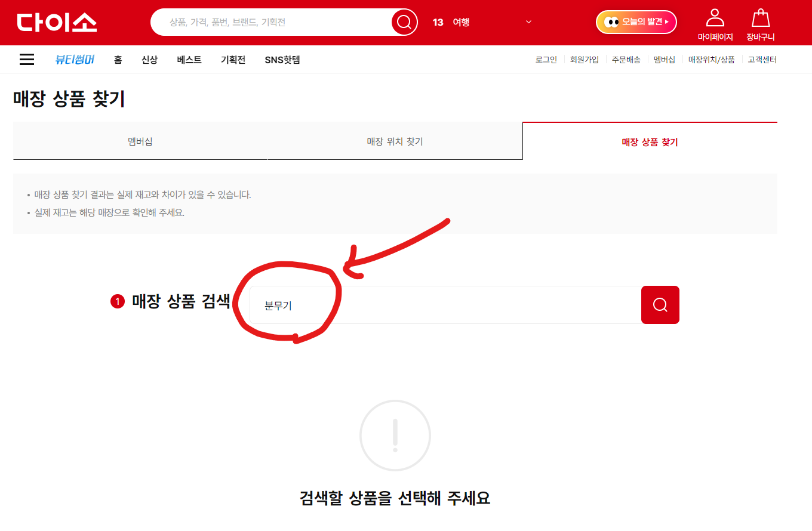Click the 로그인 link
This screenshot has width=812, height=531.
[x=546, y=60]
